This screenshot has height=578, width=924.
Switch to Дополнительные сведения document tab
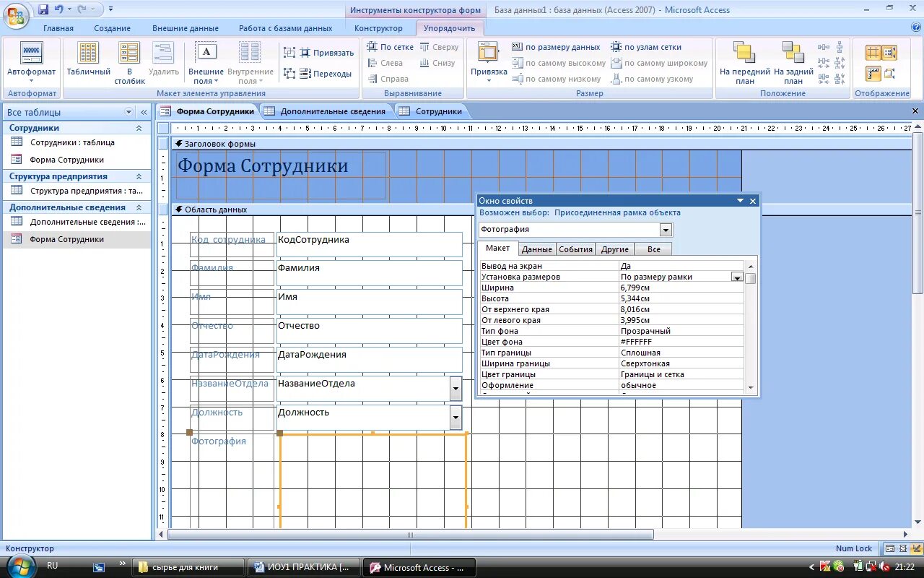coord(326,111)
